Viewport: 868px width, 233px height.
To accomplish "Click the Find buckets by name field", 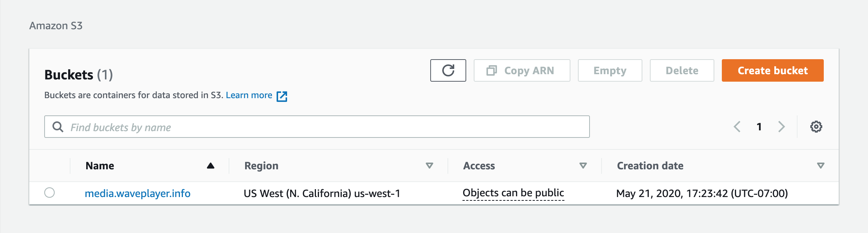I will click(322, 127).
